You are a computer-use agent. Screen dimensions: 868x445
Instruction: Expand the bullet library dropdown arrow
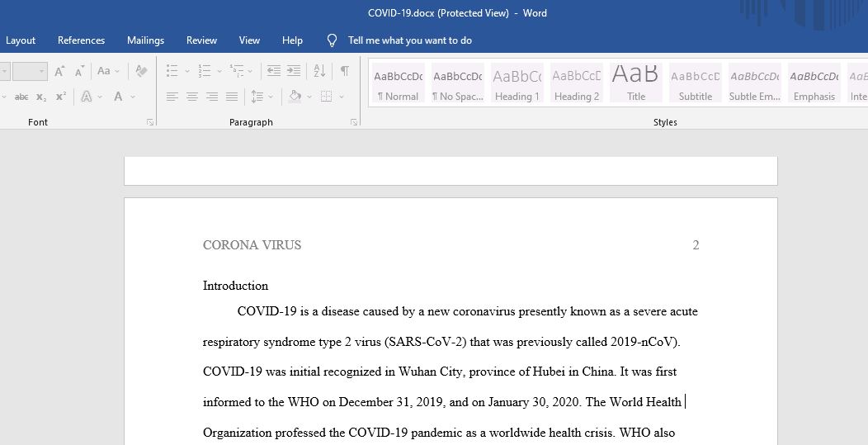point(187,71)
